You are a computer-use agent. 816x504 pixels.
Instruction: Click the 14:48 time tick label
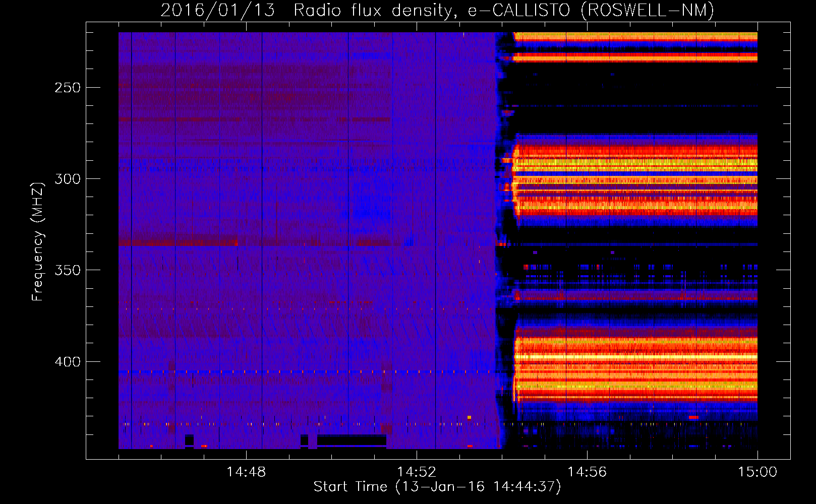[x=246, y=472]
